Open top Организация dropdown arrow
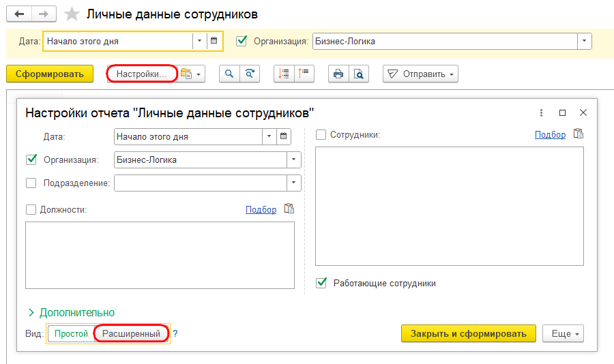This screenshot has height=364, width=614. (x=584, y=41)
